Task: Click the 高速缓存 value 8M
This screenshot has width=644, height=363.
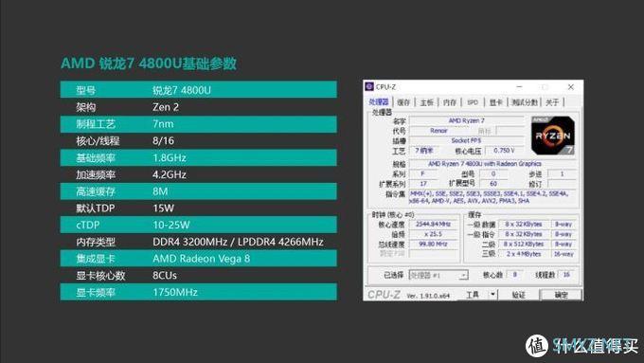Action: click(160, 191)
